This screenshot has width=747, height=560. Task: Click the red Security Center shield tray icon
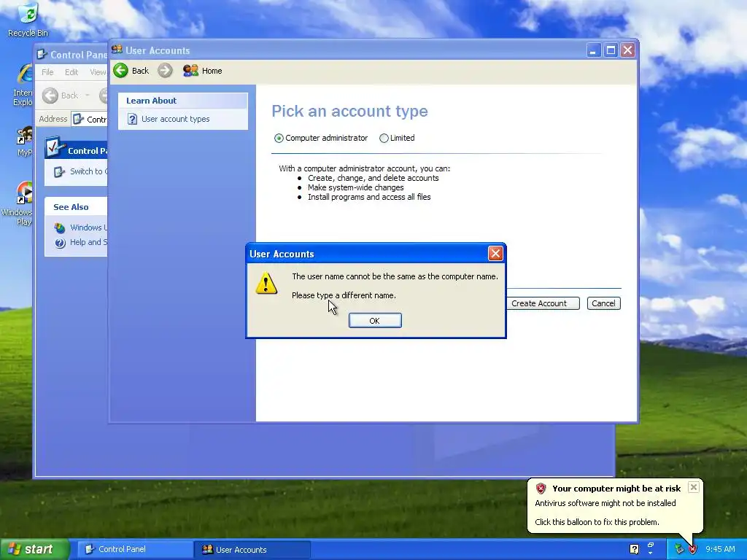[x=692, y=550]
